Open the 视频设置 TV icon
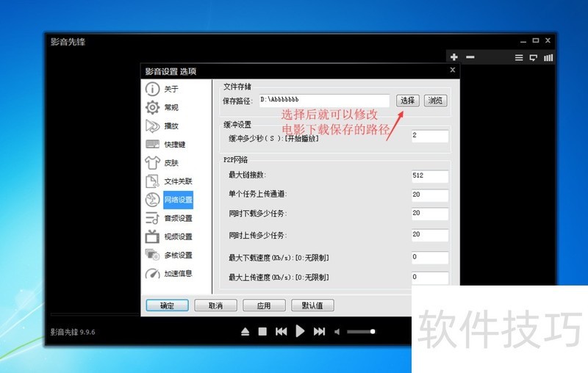This screenshot has height=373, width=588. (x=152, y=236)
